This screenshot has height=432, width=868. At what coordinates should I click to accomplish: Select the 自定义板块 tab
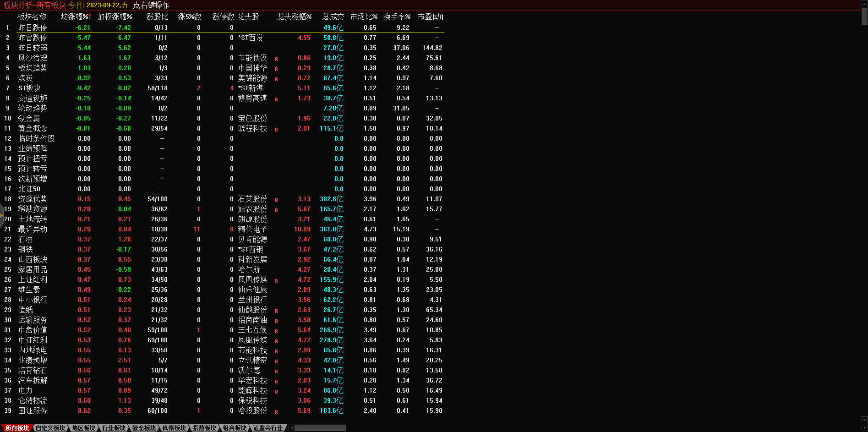point(50,428)
